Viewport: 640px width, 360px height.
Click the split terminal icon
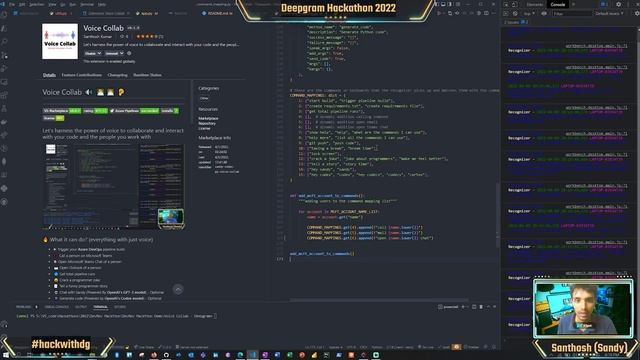(x=474, y=307)
